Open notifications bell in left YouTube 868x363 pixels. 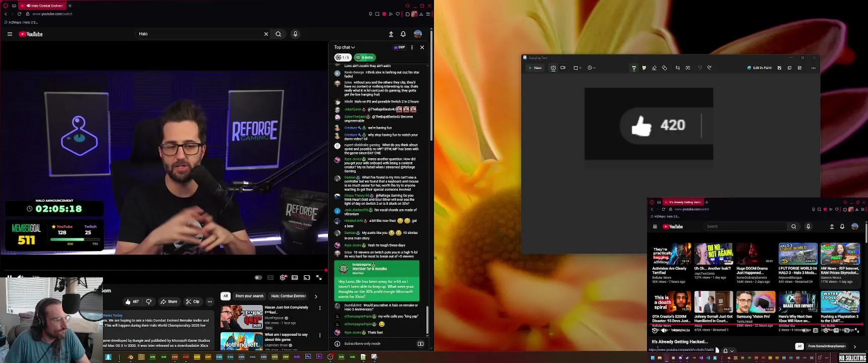(403, 34)
